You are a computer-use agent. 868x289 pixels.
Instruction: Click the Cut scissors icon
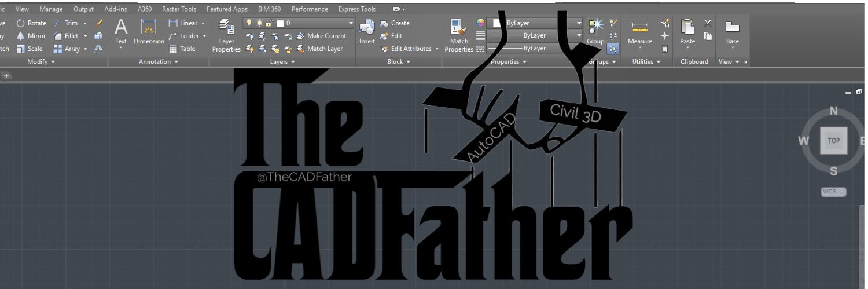click(708, 23)
